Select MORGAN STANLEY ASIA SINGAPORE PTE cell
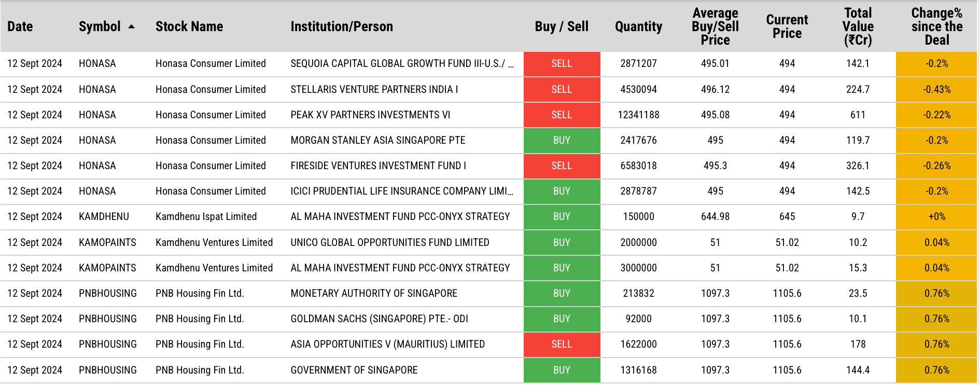The image size is (980, 385). point(378,140)
